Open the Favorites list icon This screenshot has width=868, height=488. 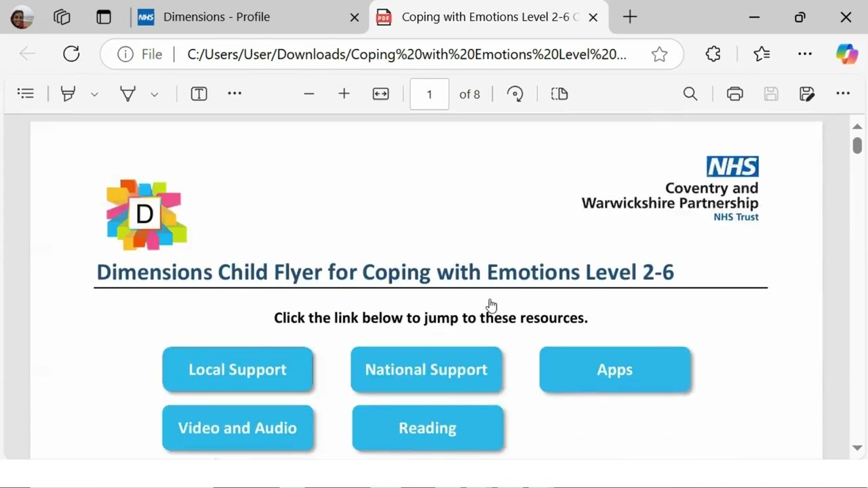coord(762,54)
